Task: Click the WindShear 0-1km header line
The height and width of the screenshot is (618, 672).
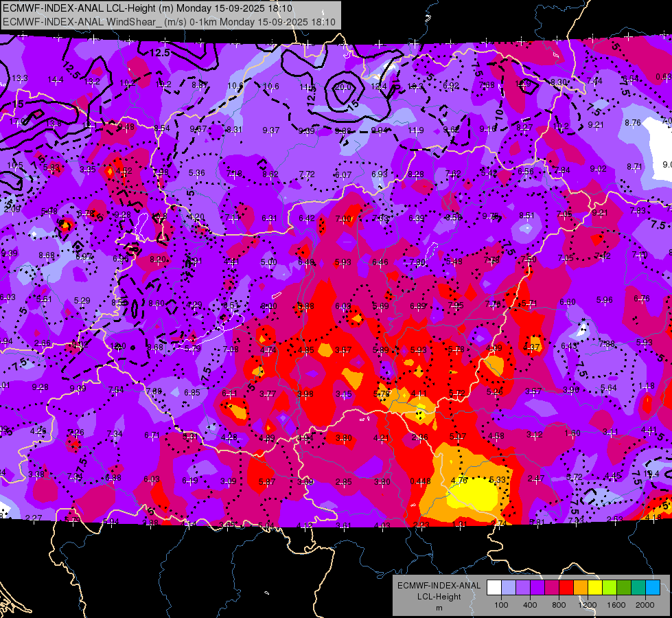Action: pos(169,22)
